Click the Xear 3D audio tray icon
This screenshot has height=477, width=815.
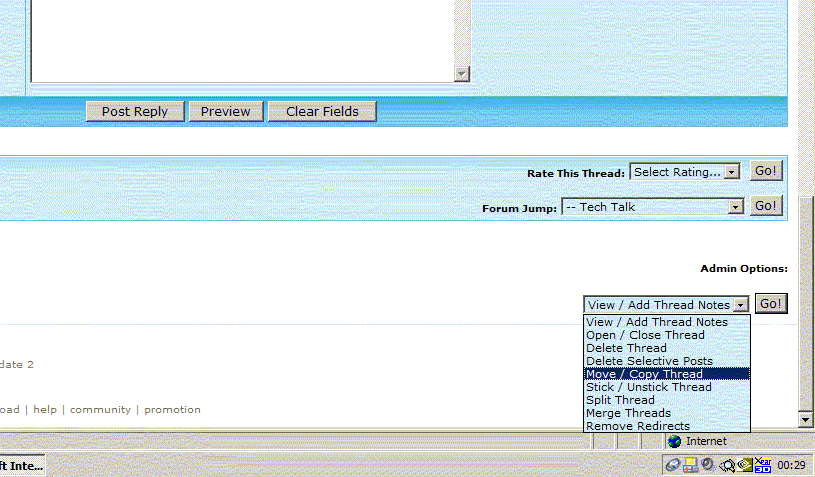point(763,465)
